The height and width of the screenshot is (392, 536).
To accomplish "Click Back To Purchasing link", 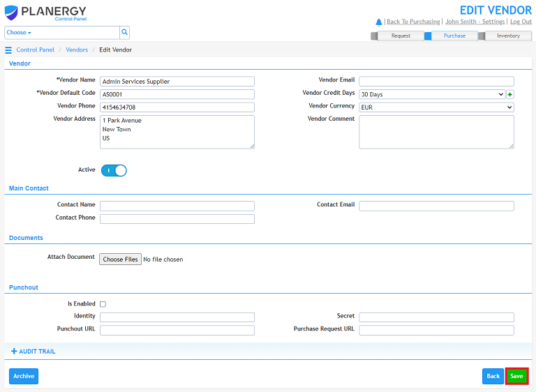I will (413, 22).
